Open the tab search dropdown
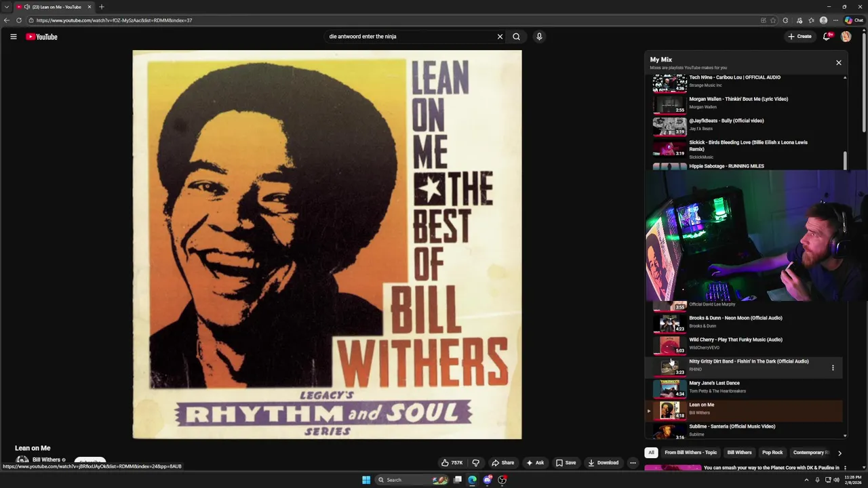 click(x=7, y=7)
